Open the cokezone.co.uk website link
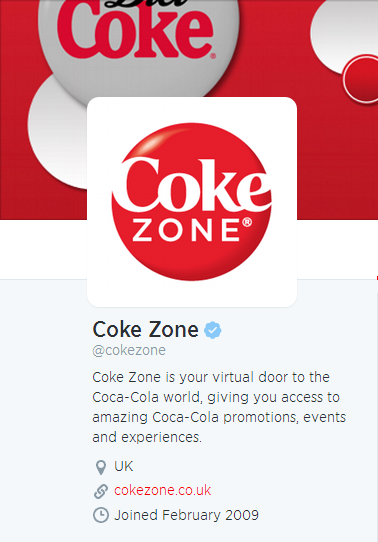This screenshot has height=542, width=378. pos(162,490)
